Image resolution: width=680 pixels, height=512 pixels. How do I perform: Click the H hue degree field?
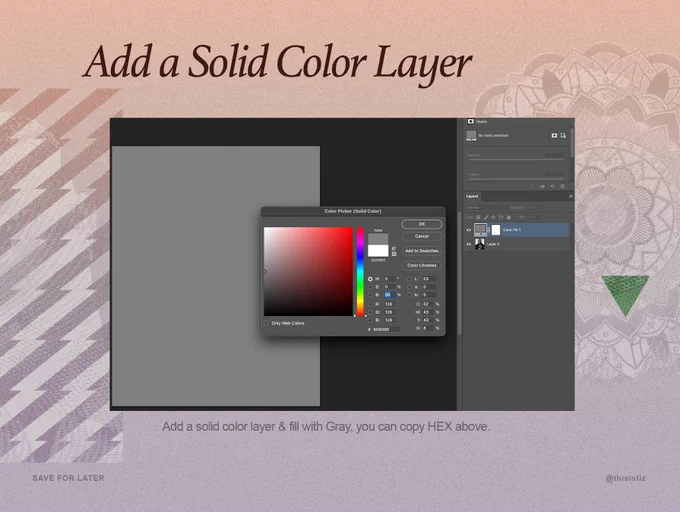coord(389,279)
